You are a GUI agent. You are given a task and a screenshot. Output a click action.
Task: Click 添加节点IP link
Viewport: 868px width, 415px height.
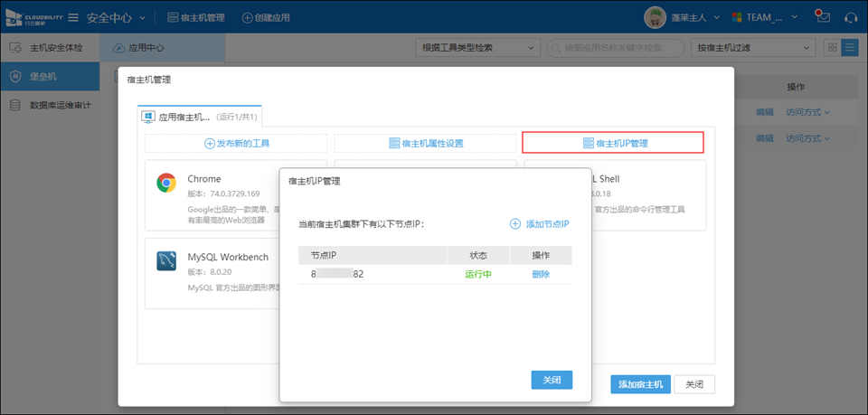coord(539,223)
